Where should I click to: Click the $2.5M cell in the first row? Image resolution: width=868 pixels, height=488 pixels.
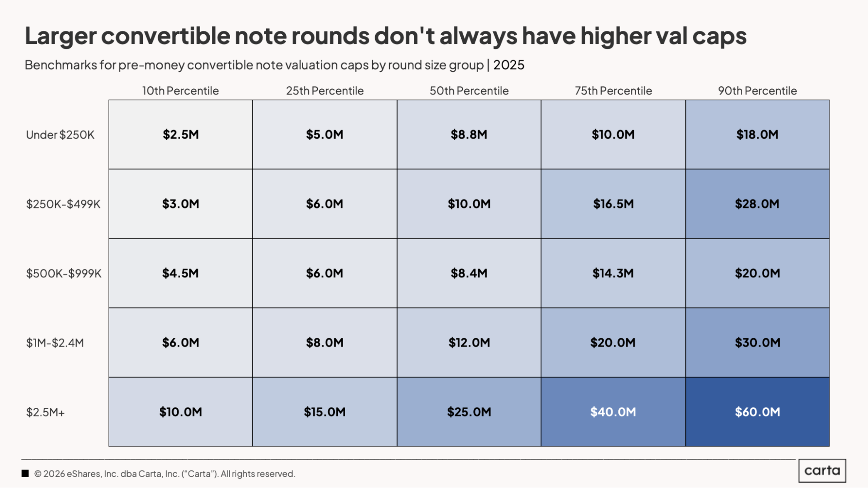181,134
